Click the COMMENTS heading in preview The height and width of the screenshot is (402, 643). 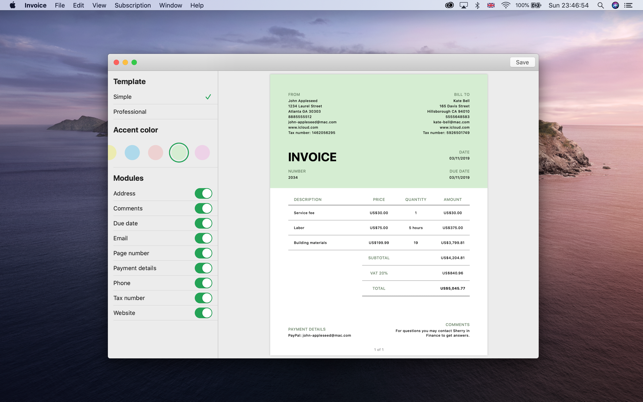pos(457,324)
